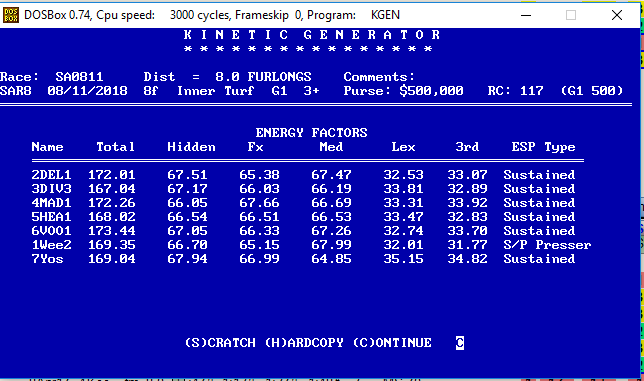
Task: Choose the (H)ARDCOPY option
Action: click(304, 342)
